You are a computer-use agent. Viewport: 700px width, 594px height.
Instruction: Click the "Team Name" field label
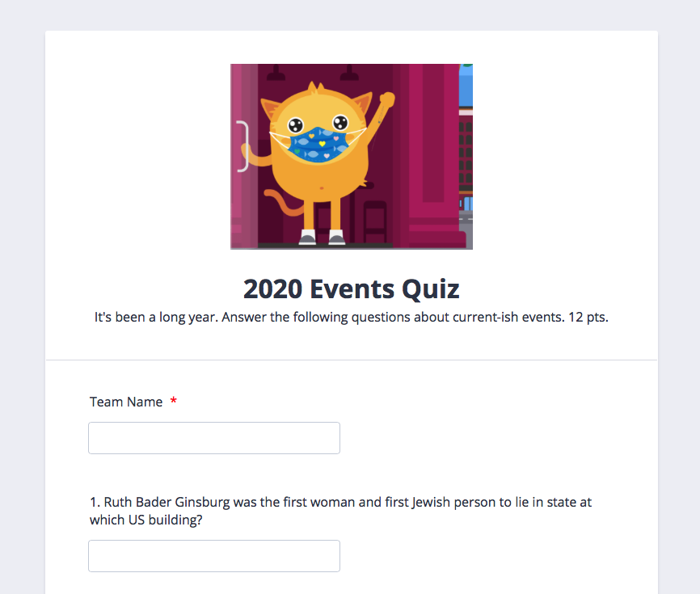click(x=126, y=402)
